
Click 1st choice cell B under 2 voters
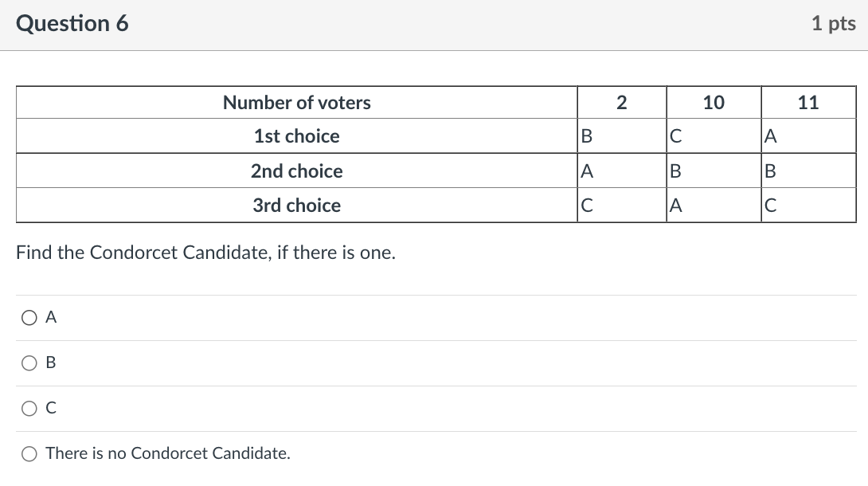click(x=622, y=136)
